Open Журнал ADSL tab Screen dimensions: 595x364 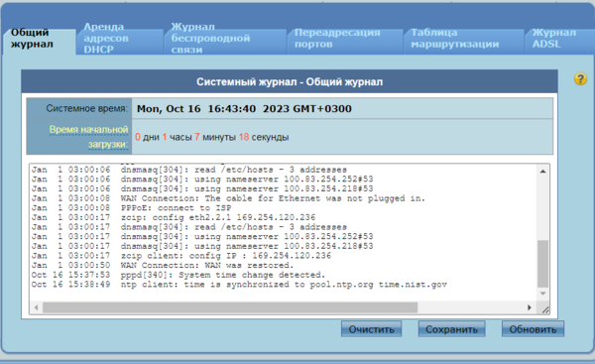tap(559, 41)
